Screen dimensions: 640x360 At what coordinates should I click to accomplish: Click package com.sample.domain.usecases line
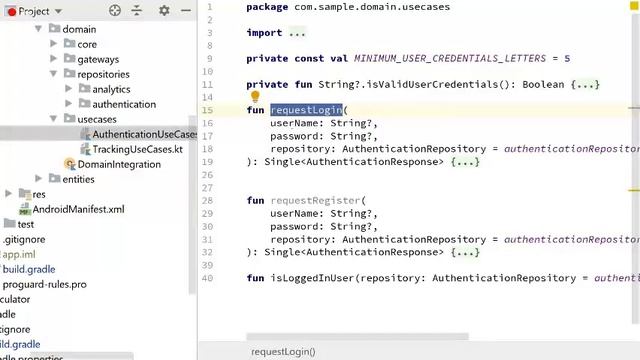coord(348,7)
